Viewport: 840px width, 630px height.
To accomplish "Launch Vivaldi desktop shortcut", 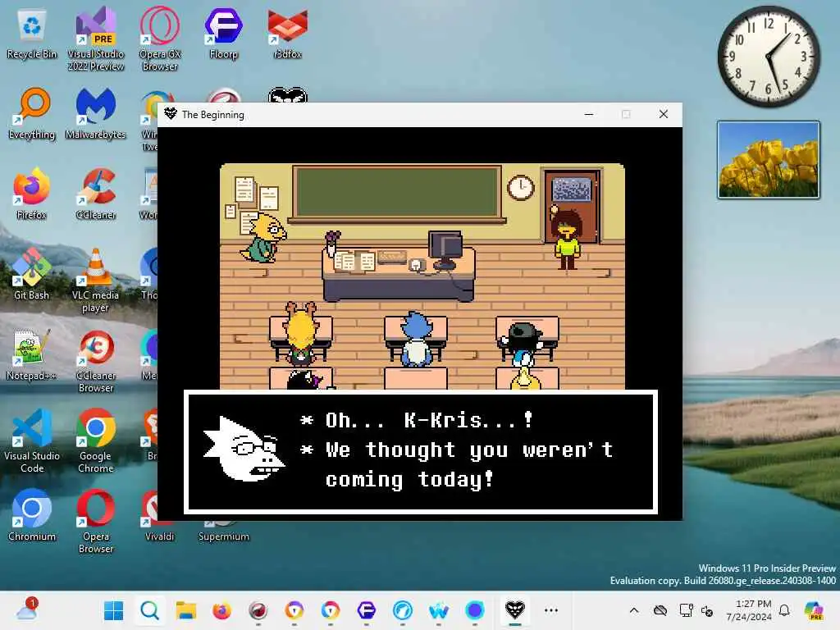I will click(160, 515).
